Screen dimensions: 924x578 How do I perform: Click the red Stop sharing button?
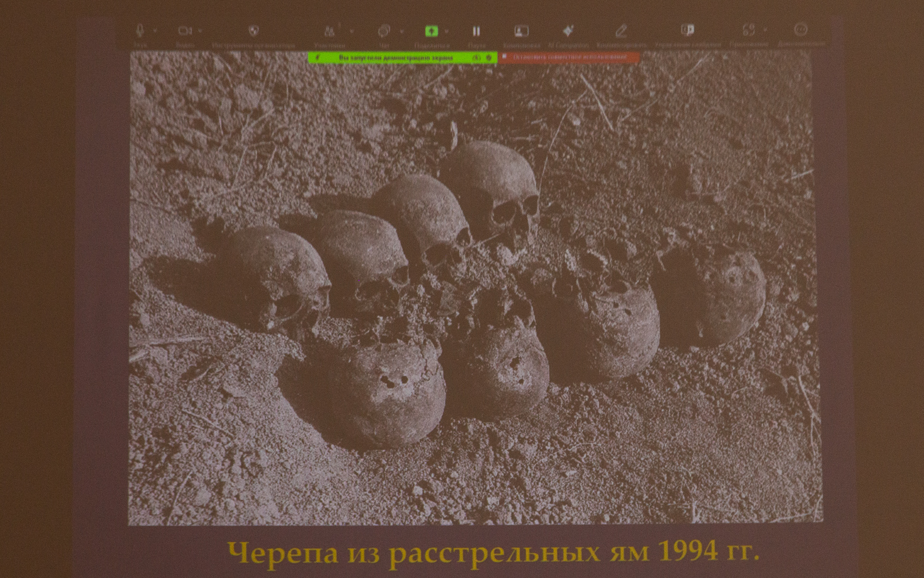click(569, 57)
